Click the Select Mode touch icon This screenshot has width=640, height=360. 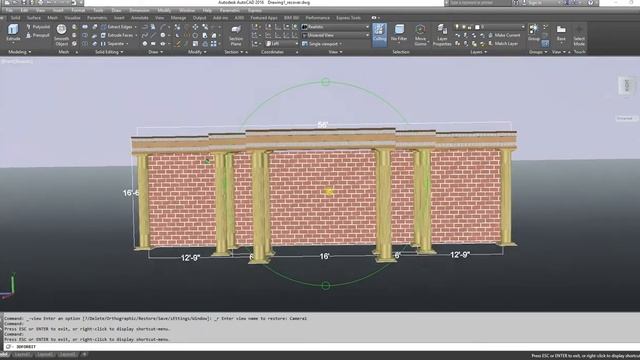tap(579, 35)
